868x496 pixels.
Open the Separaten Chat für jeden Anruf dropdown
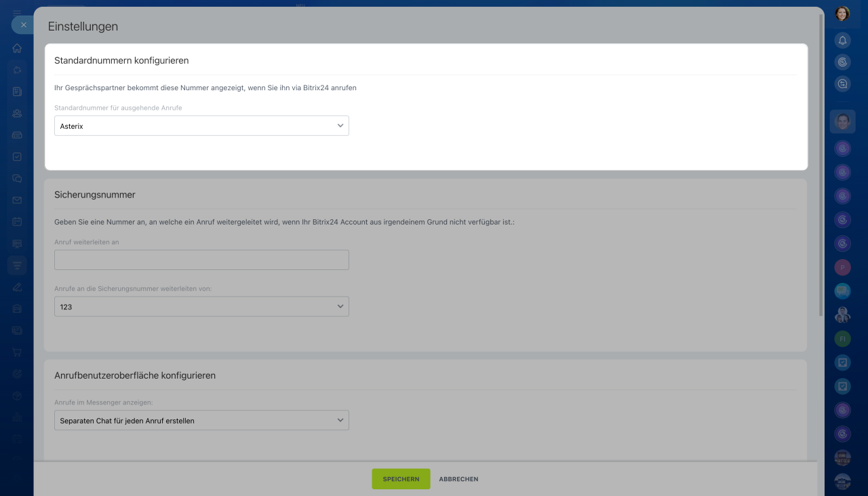(x=201, y=421)
